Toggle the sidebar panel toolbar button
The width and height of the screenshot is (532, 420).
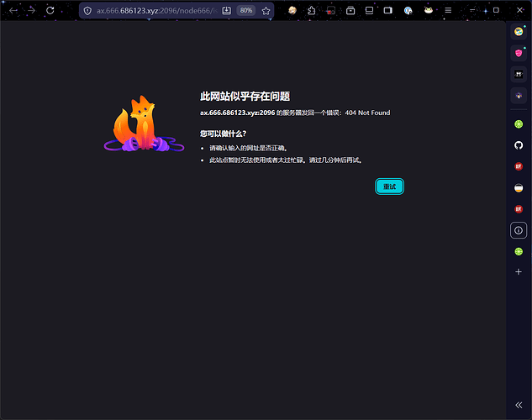[x=387, y=11]
